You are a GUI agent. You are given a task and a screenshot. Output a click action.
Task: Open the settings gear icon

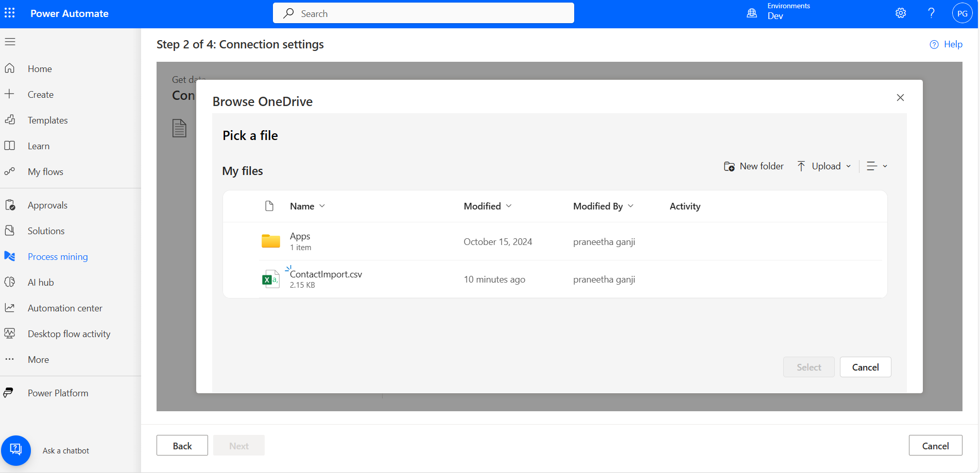pos(900,13)
